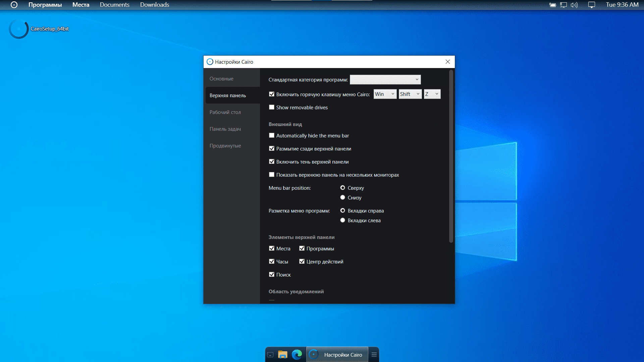Switch to the Рабочий стол tab
644x362 pixels.
(225, 112)
